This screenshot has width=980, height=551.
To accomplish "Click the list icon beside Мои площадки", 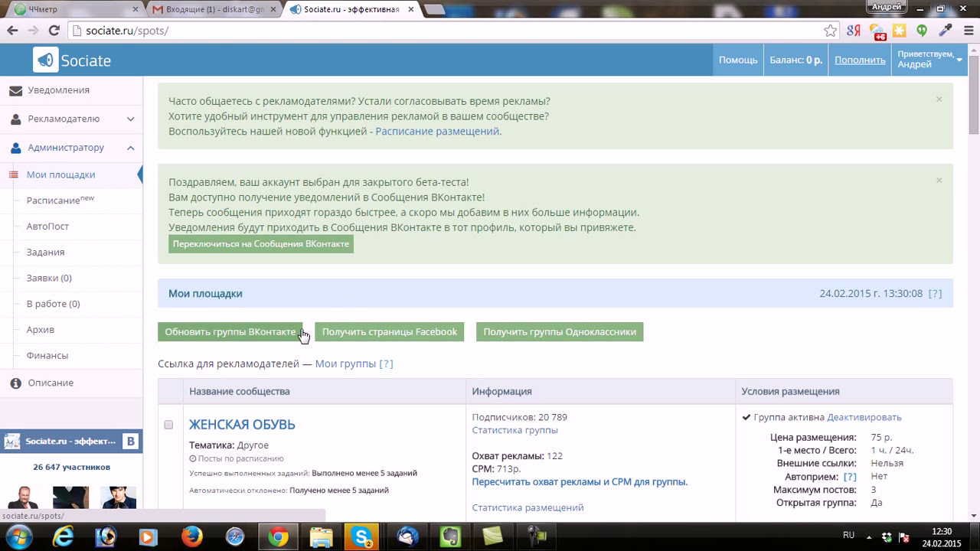I will 13,175.
